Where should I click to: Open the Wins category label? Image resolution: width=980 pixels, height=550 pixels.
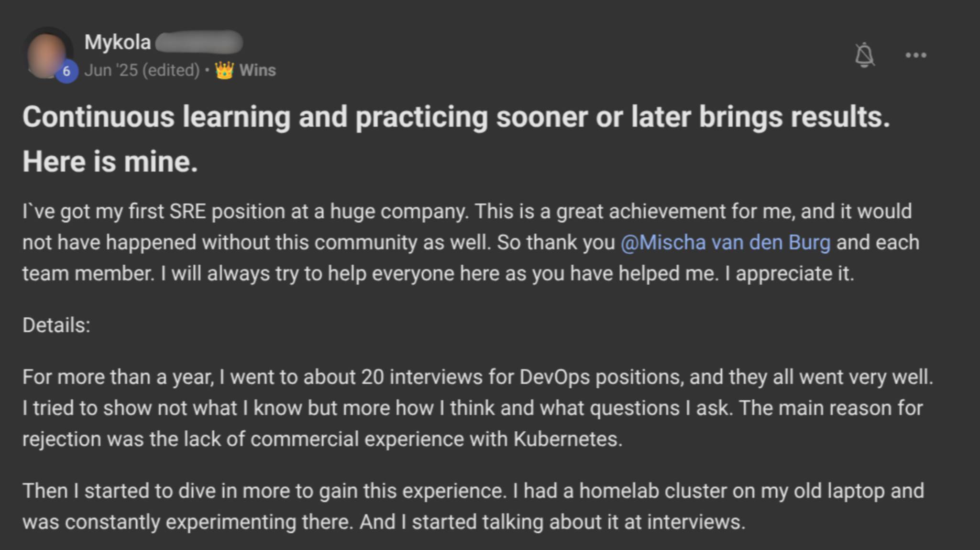257,70
